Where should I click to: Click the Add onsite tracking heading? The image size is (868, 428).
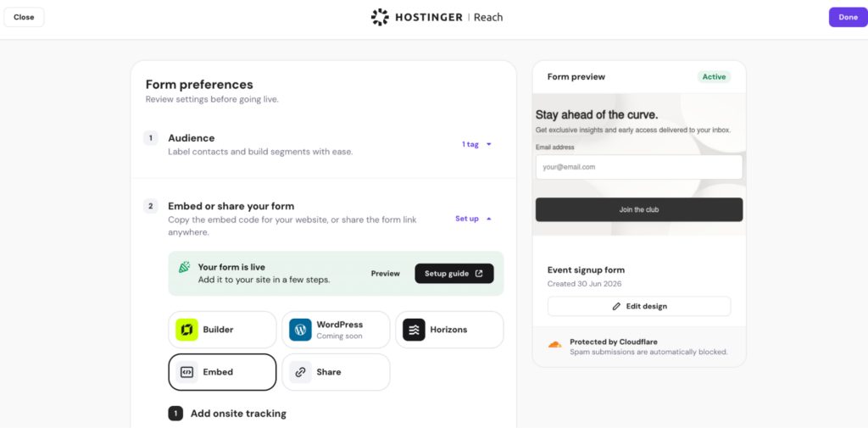point(238,414)
